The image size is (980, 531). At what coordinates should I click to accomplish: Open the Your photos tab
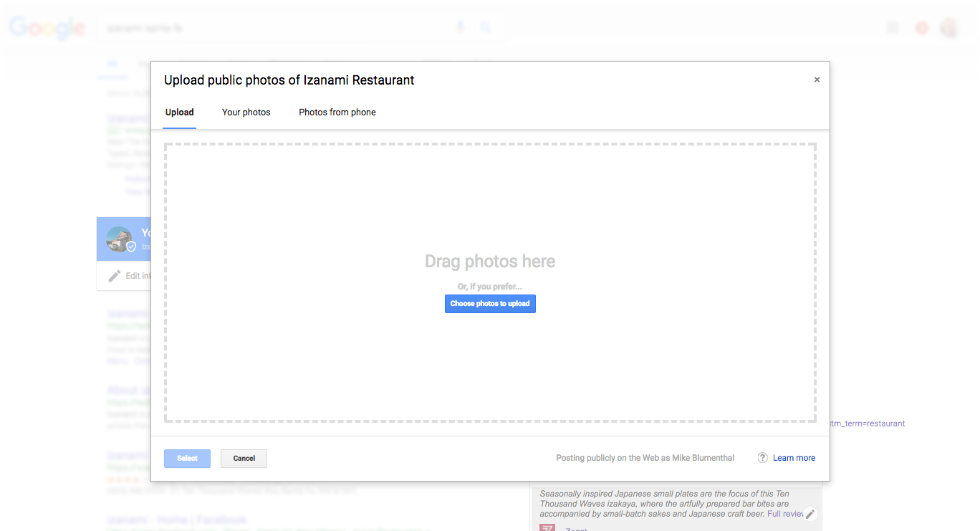click(246, 113)
